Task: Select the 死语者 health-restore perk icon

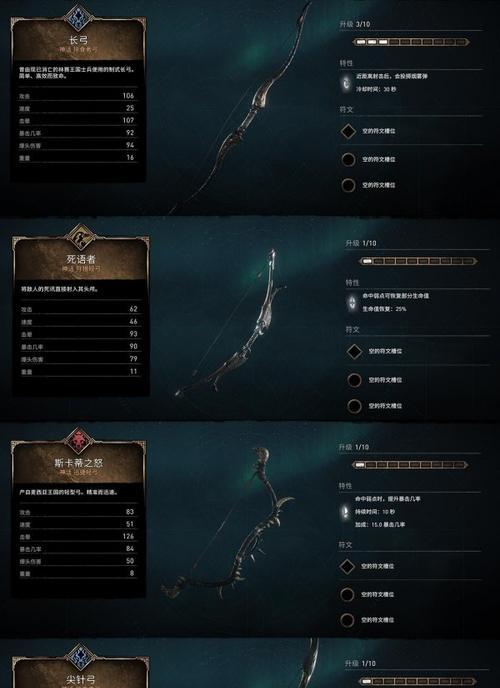Action: coord(352,303)
